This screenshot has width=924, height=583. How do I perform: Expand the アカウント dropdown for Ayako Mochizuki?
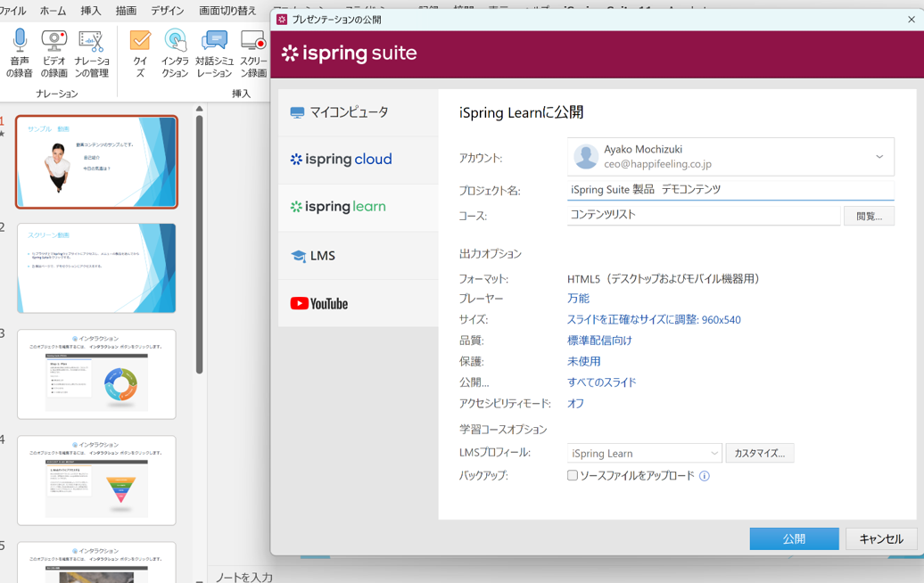(879, 157)
